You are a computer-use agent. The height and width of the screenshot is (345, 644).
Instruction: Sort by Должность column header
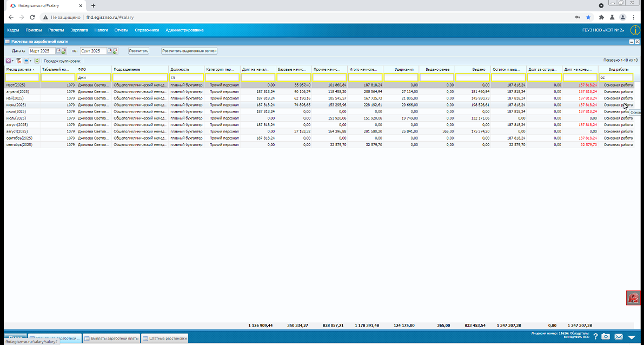pos(187,69)
